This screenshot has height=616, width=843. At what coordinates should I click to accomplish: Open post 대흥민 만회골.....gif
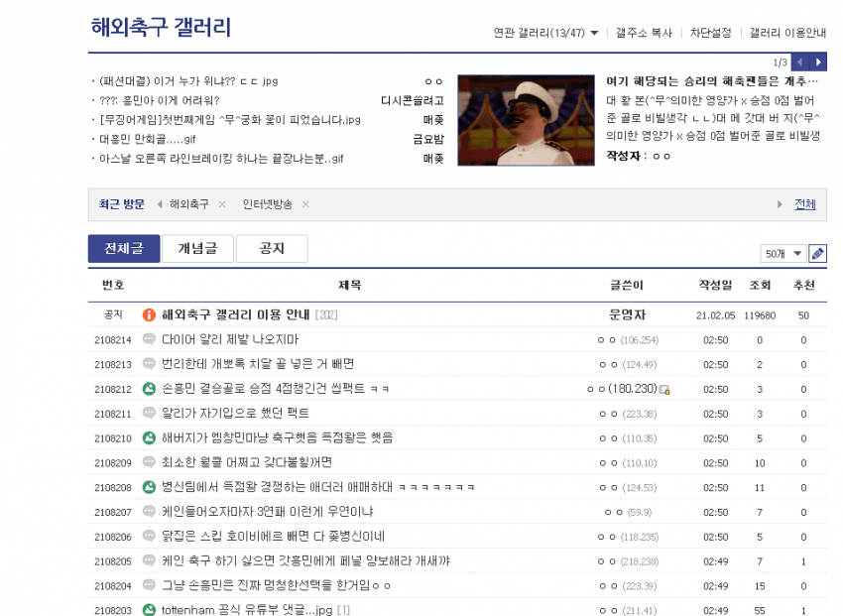[x=148, y=139]
